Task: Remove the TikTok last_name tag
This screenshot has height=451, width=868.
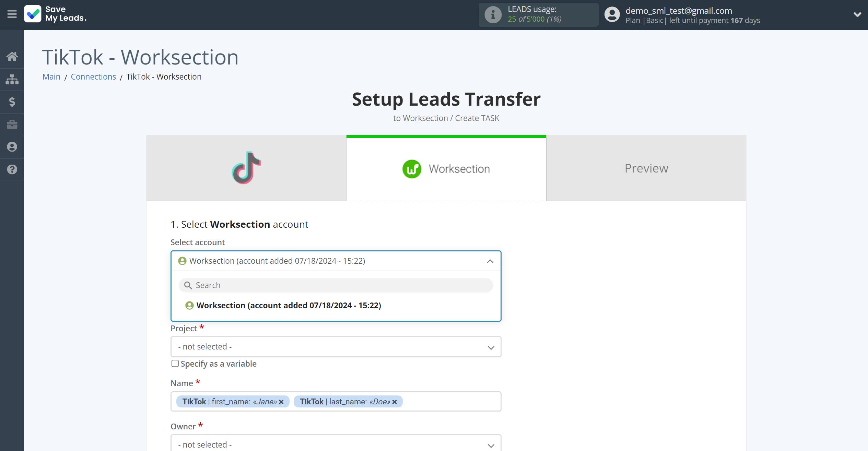Action: [x=395, y=402]
